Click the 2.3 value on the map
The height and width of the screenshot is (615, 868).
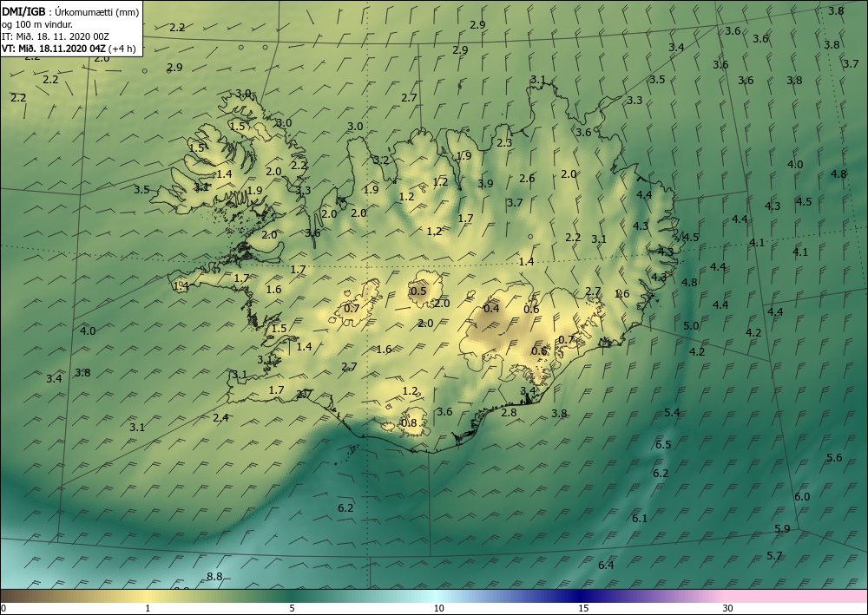coord(503,142)
